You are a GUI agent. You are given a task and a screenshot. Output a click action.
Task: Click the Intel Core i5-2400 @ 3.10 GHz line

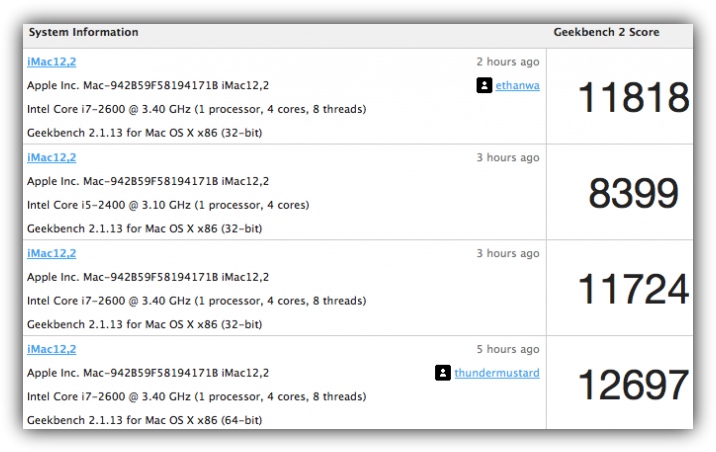(168, 205)
